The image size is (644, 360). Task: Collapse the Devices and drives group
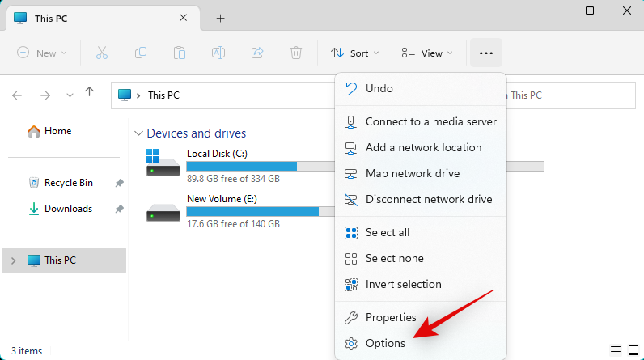tap(139, 133)
